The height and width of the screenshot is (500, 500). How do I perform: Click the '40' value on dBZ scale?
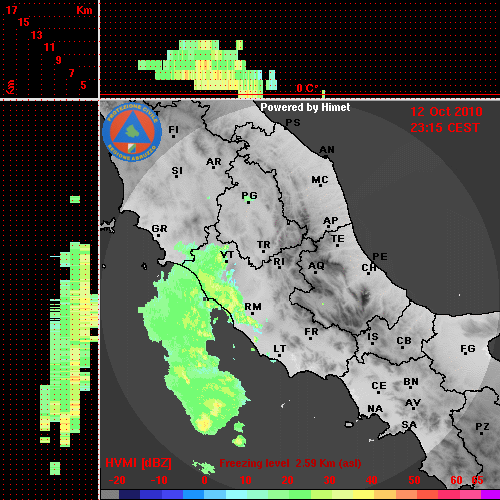pos(372,480)
